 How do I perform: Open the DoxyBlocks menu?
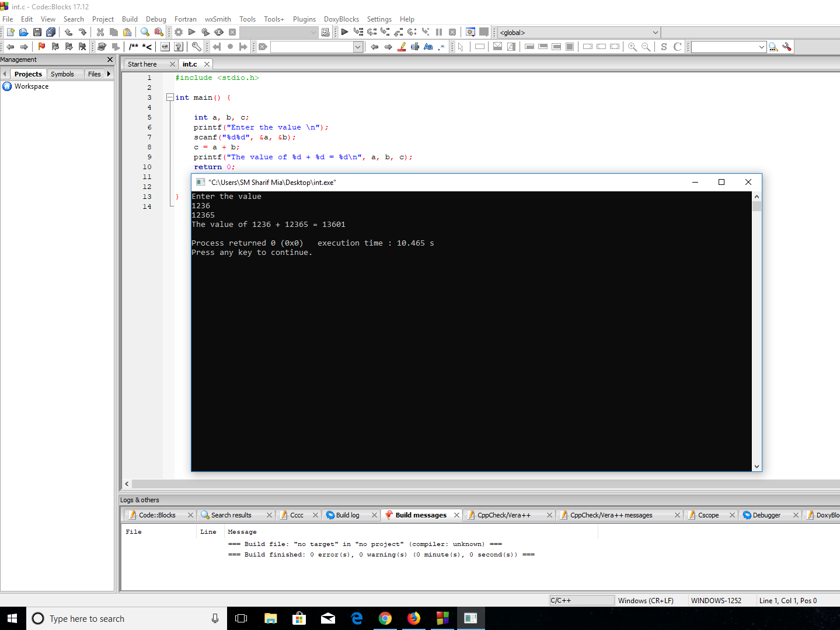[341, 19]
